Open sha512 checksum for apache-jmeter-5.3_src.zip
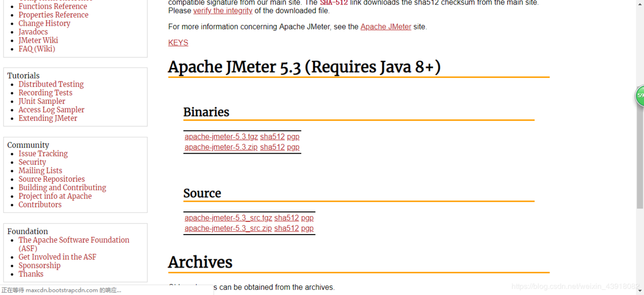 [286, 229]
